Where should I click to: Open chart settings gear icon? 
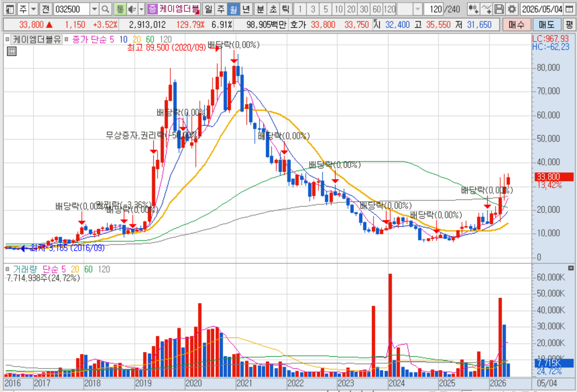[x=512, y=9]
